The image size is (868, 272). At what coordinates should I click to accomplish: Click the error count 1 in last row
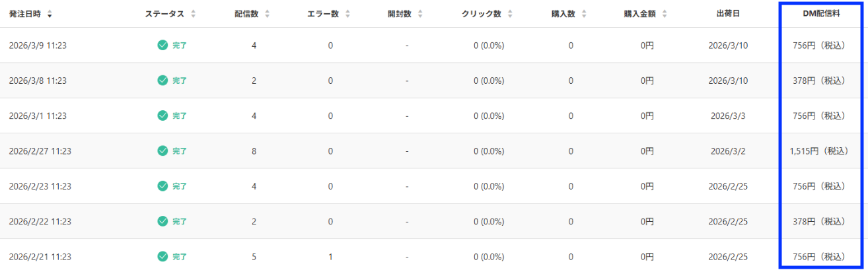(330, 256)
